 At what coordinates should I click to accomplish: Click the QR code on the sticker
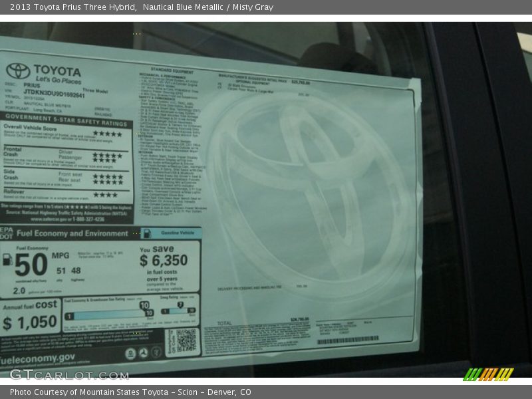click(x=186, y=340)
